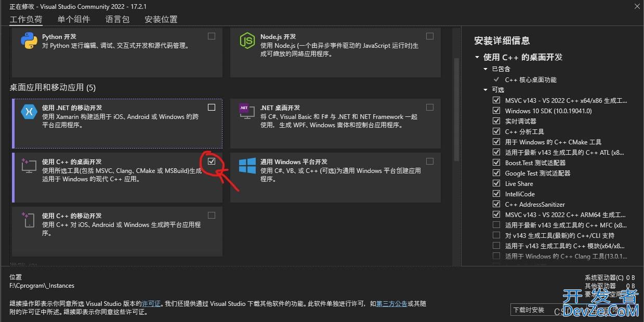Viewport: 644px width, 322px height.
Task: Uncheck the IntelliCode option
Action: [x=496, y=194]
